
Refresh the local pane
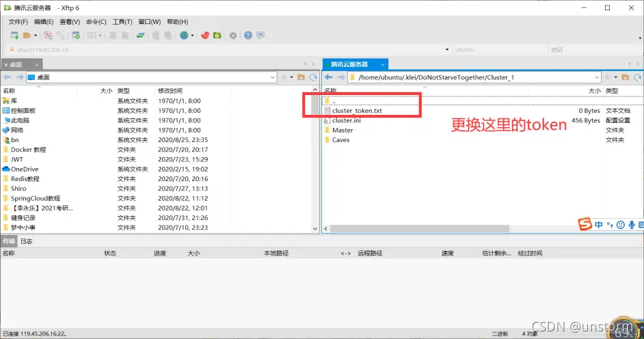click(x=313, y=77)
